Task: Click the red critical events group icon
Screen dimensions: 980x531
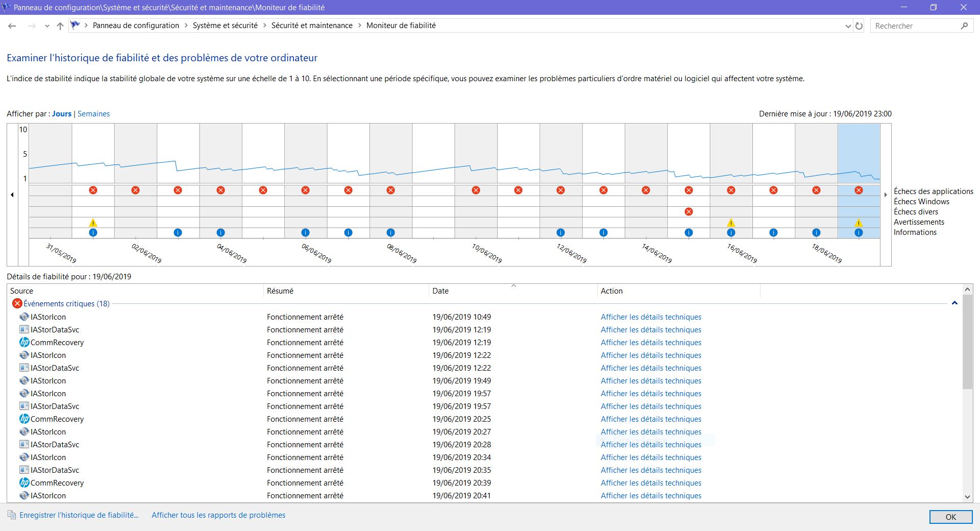Action: [17, 303]
